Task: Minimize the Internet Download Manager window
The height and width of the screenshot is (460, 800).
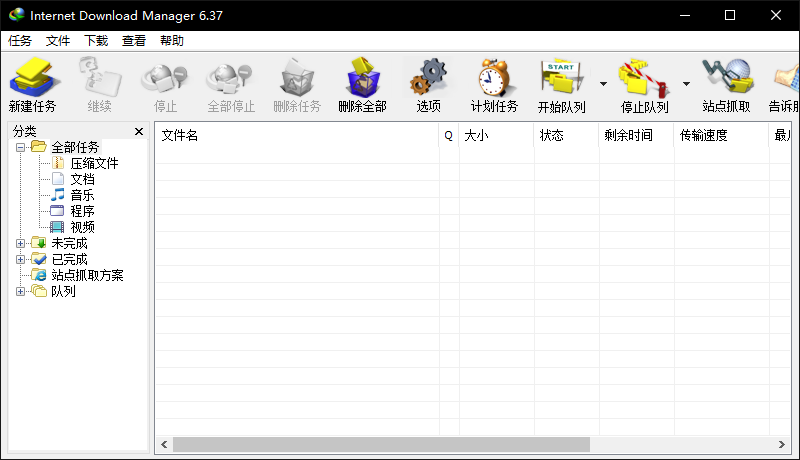Action: tap(685, 15)
